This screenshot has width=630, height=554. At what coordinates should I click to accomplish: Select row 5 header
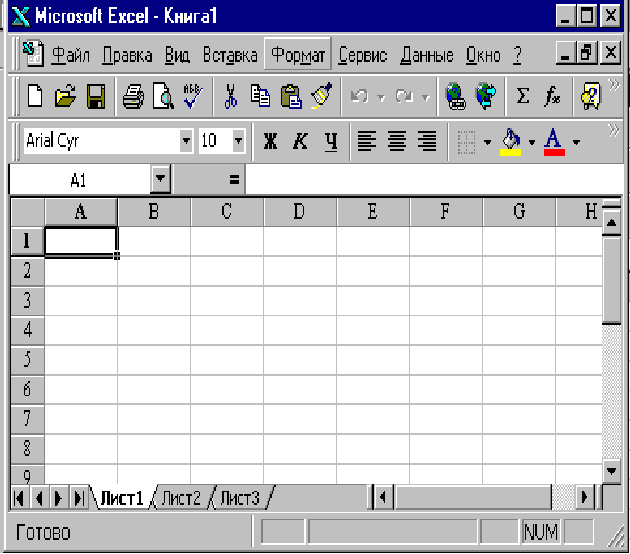[27, 359]
